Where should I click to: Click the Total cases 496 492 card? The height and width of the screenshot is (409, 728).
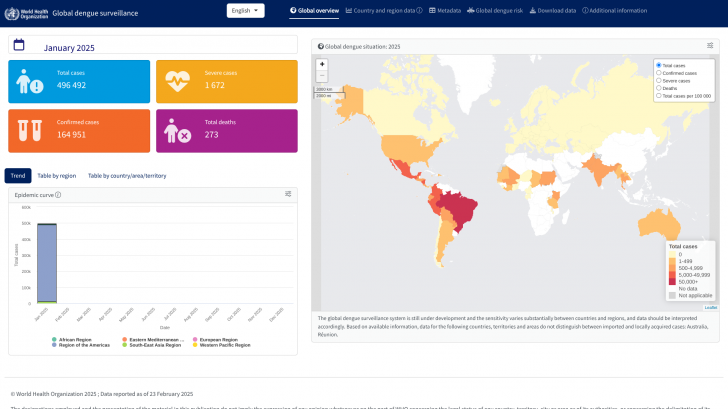[79, 81]
